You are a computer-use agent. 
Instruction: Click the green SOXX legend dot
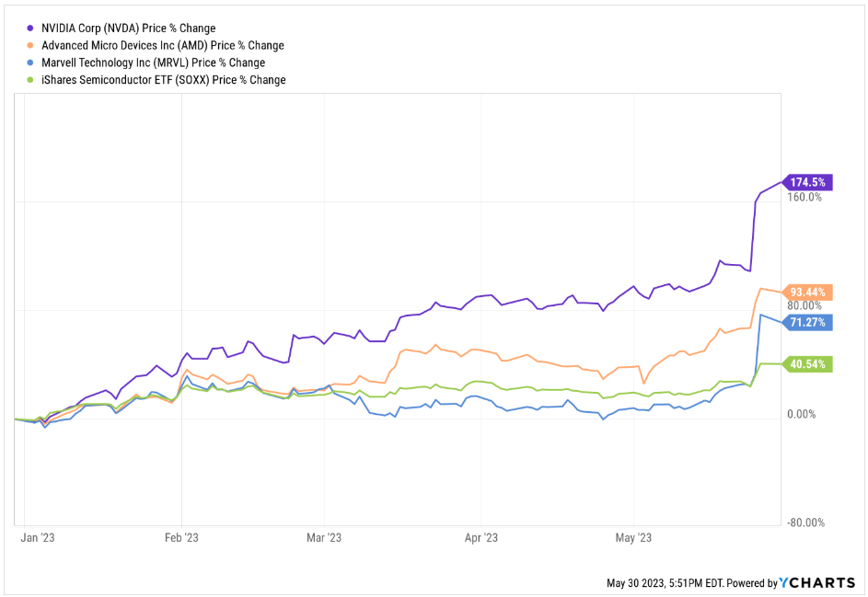click(x=31, y=80)
